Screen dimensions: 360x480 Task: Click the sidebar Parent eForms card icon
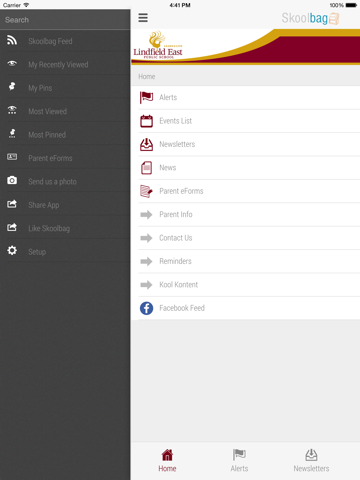tap(12, 157)
